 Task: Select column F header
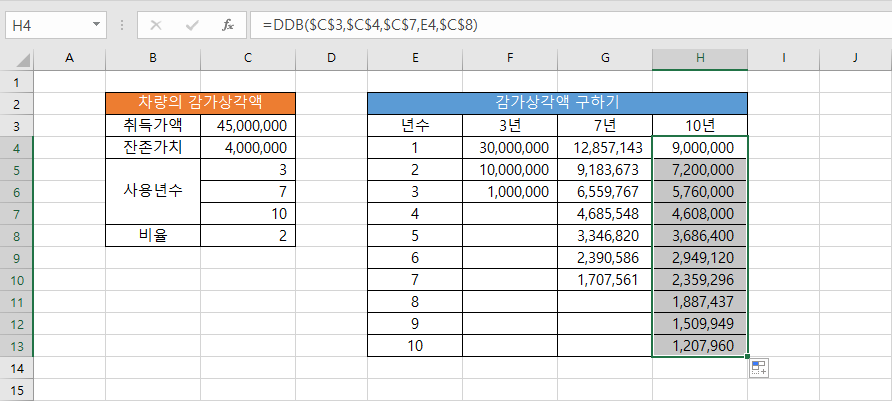(x=510, y=57)
